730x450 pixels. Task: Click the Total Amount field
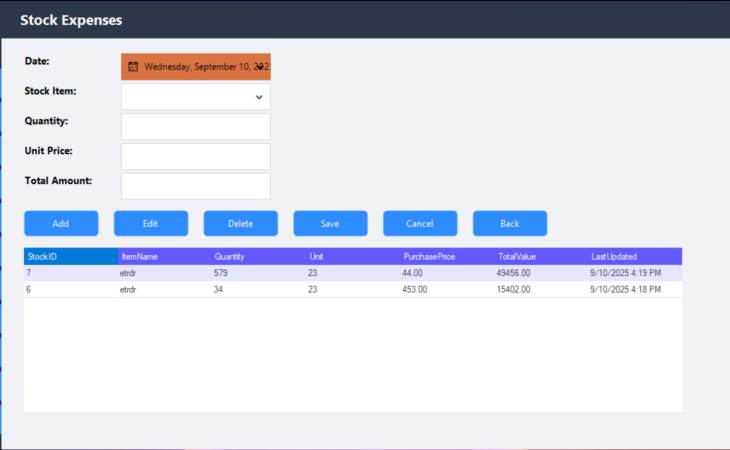coord(195,187)
